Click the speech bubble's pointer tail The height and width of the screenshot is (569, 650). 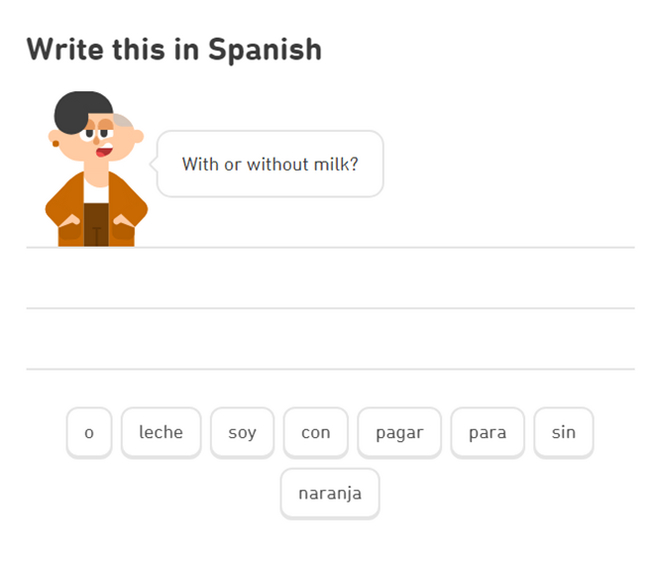click(153, 163)
